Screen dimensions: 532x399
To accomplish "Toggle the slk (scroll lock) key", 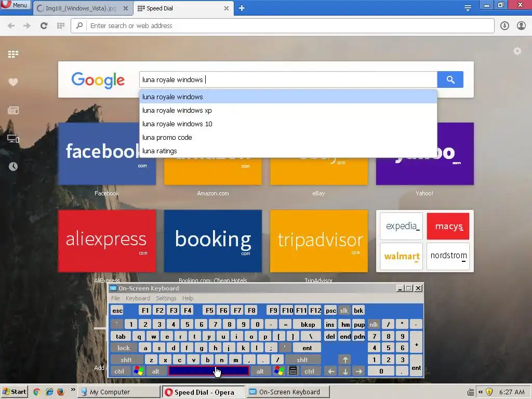I will point(344,311).
